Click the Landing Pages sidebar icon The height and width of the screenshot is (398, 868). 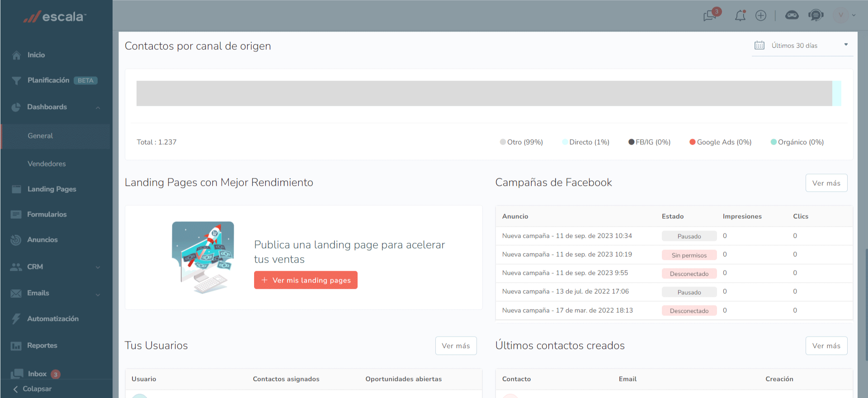[x=16, y=189]
